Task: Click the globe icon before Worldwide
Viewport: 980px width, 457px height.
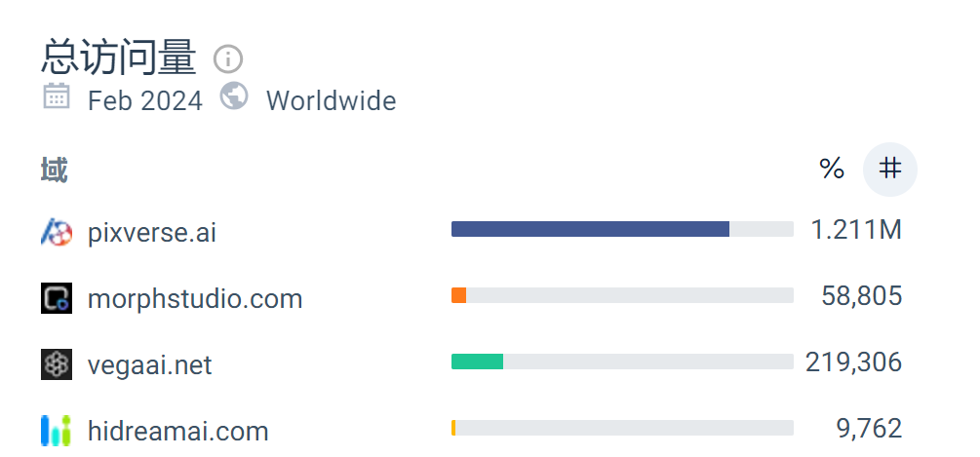Action: pyautogui.click(x=234, y=96)
